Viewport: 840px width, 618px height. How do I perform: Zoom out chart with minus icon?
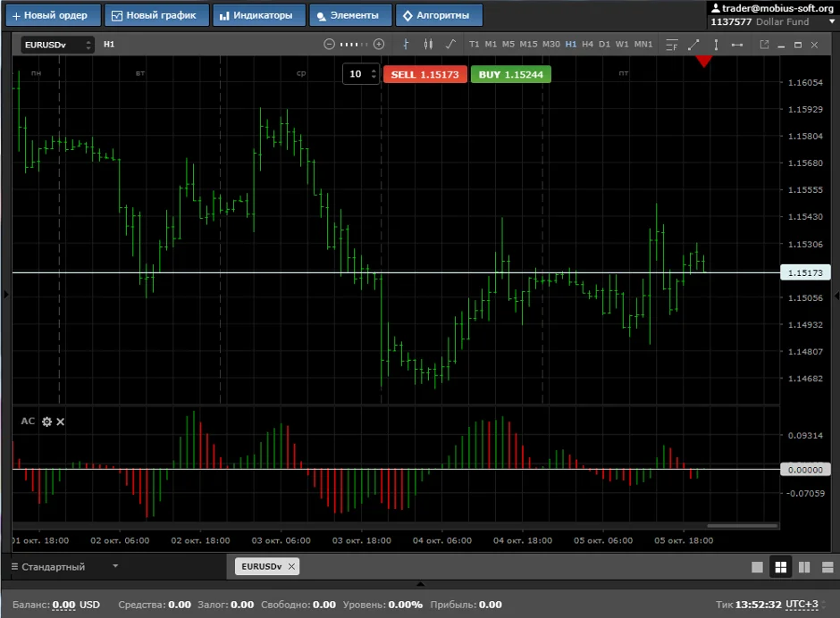(x=330, y=45)
